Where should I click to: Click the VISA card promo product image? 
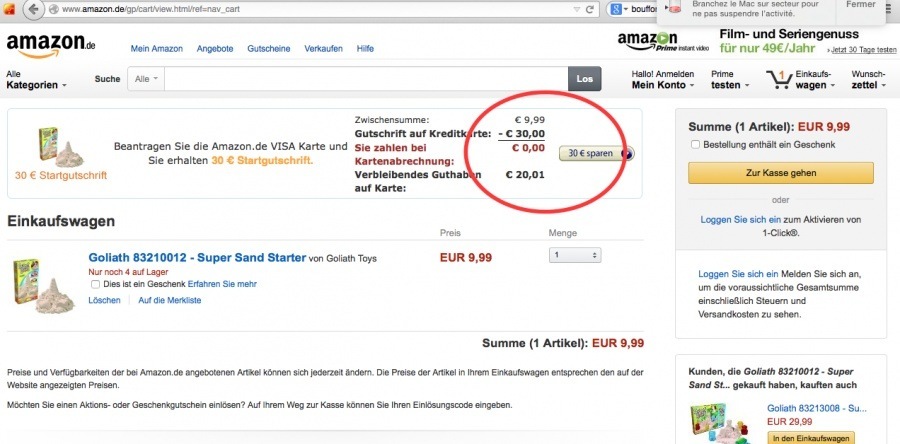(60, 146)
